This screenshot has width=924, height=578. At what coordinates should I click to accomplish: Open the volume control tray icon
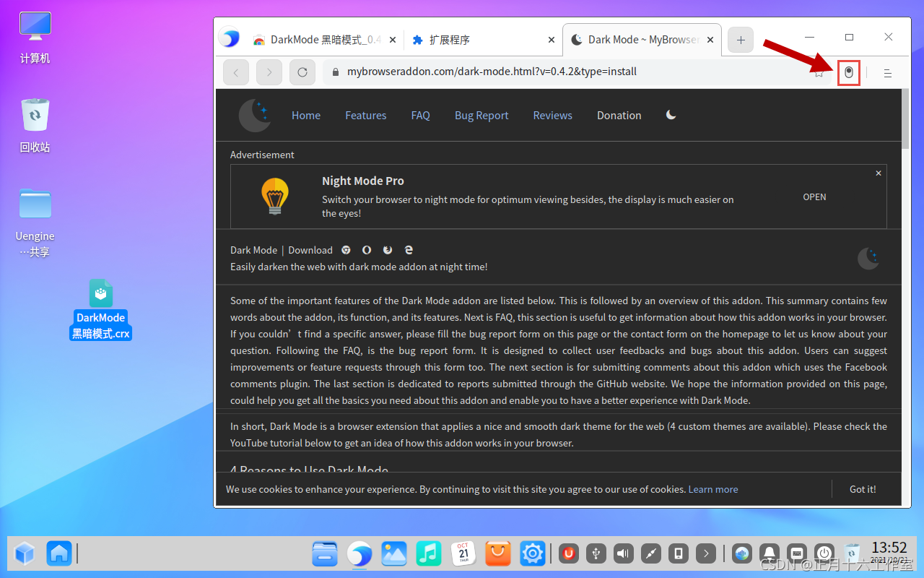tap(624, 554)
